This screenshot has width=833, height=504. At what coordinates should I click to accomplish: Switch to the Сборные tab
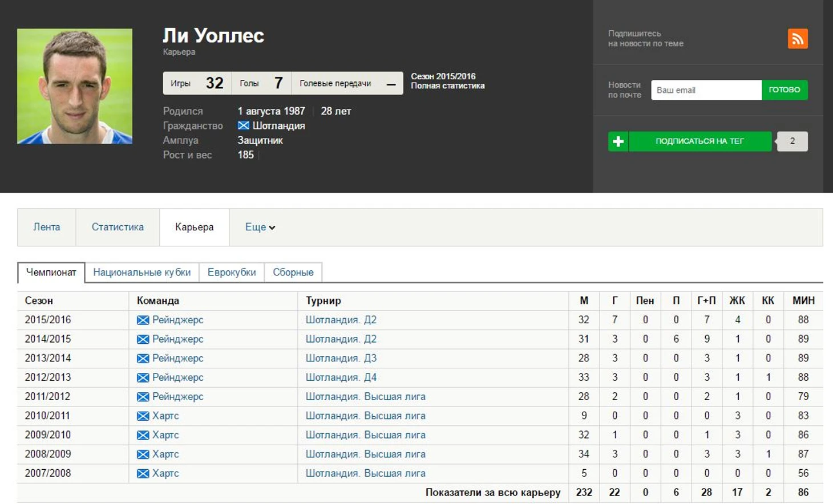(293, 273)
